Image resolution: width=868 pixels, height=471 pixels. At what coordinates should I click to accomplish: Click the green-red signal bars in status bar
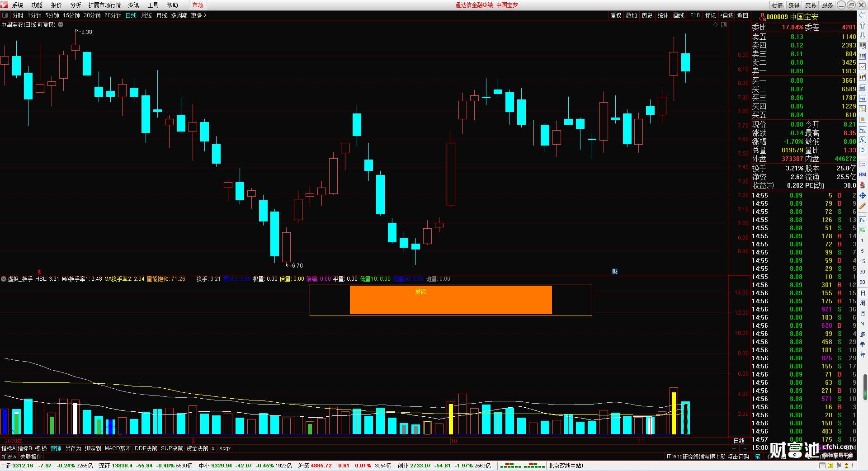tap(522, 466)
